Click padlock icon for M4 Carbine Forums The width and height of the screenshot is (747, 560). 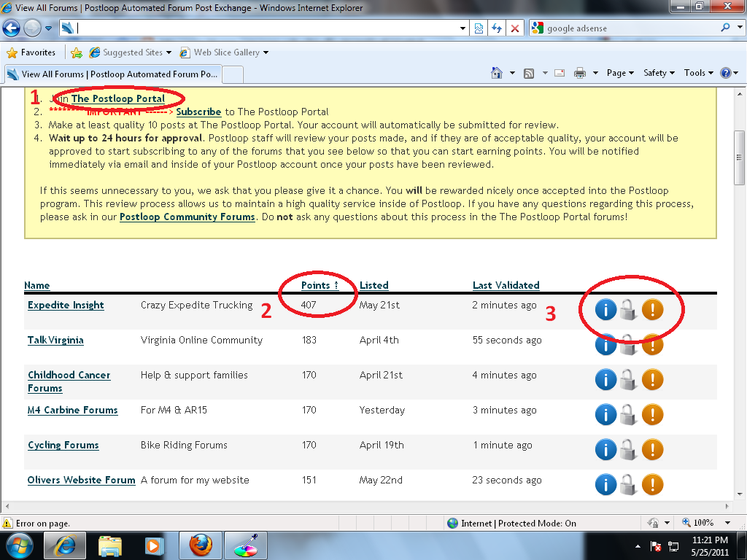point(628,415)
